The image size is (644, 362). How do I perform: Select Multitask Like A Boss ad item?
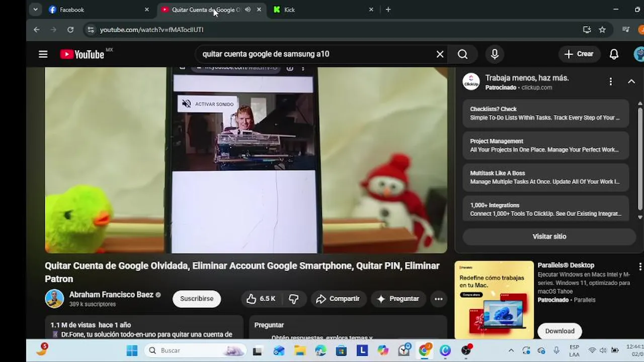(x=546, y=177)
